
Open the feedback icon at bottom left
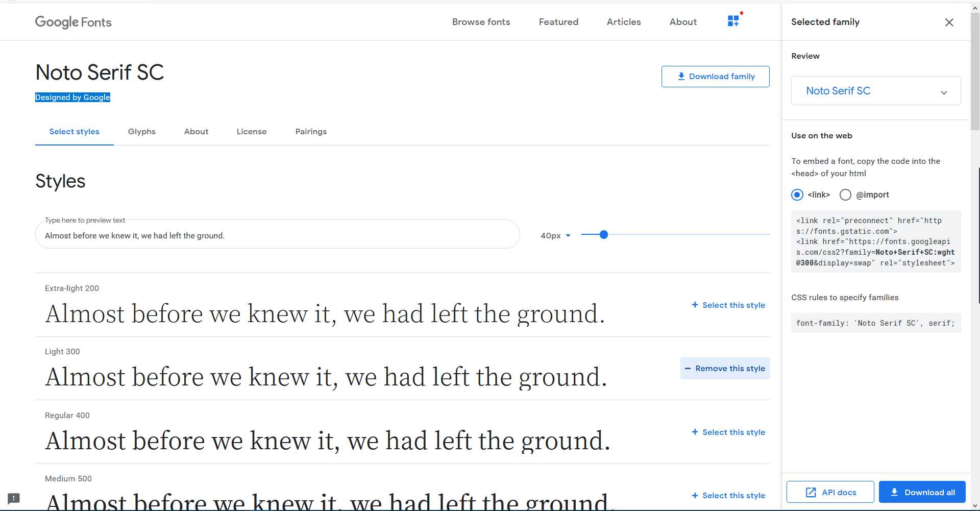click(14, 498)
